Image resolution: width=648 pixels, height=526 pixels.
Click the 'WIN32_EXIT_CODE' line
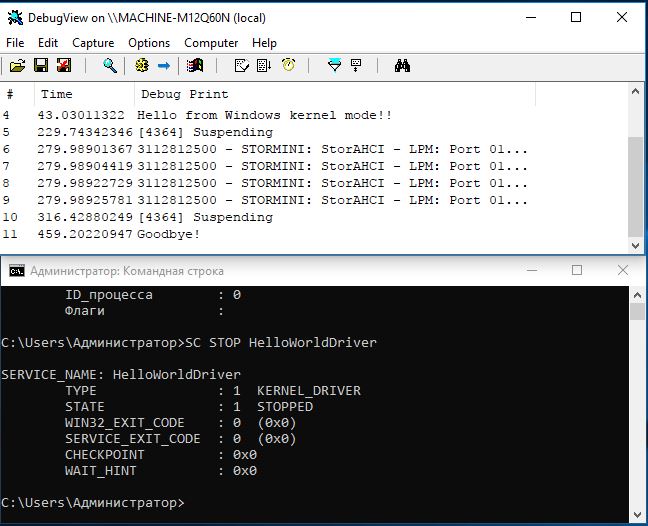(x=180, y=423)
